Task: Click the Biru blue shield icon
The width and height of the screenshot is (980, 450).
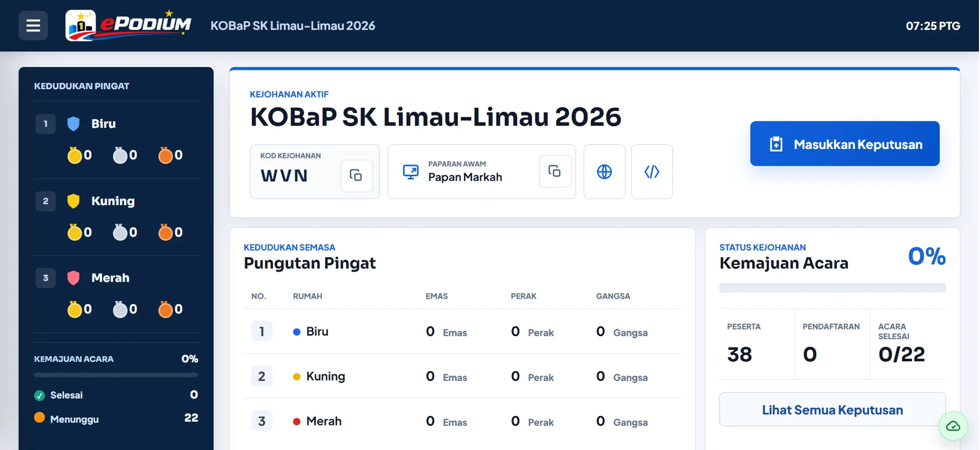Action: tap(73, 124)
